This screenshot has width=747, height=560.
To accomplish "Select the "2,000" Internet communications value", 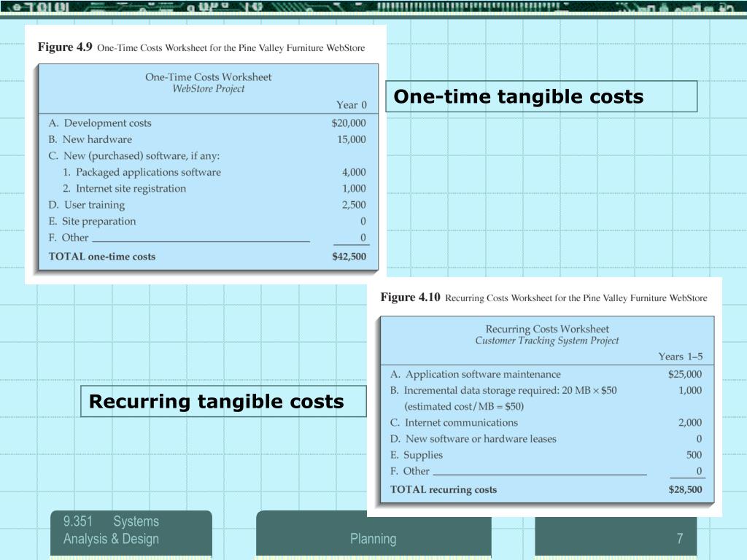I will coord(690,422).
